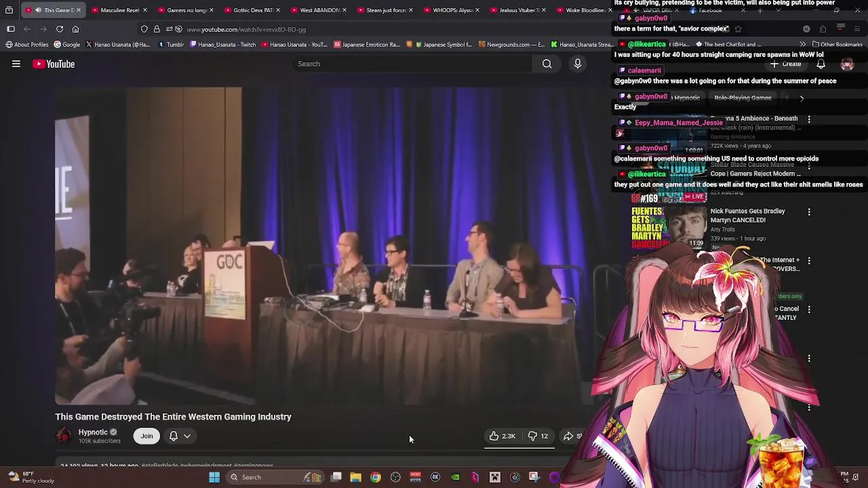Toggle the browser sidebar button

(11, 29)
